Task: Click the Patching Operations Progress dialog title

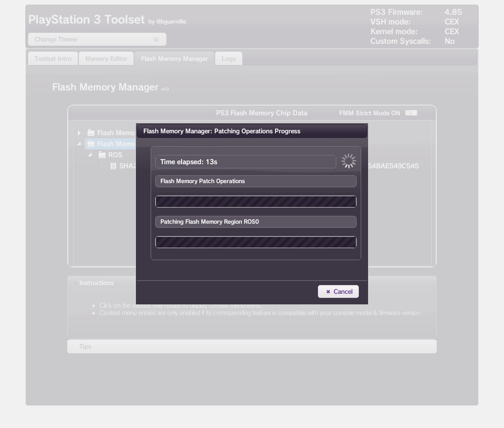Action: click(x=222, y=131)
